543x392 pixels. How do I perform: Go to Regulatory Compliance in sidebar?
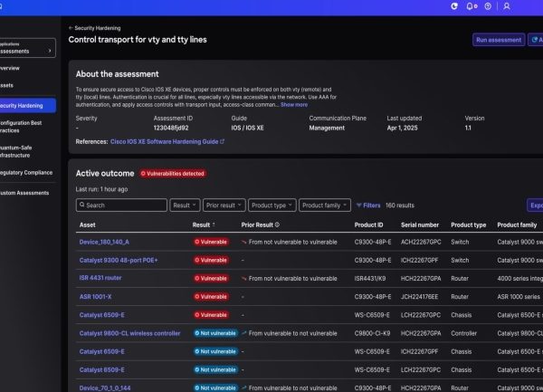pos(27,171)
